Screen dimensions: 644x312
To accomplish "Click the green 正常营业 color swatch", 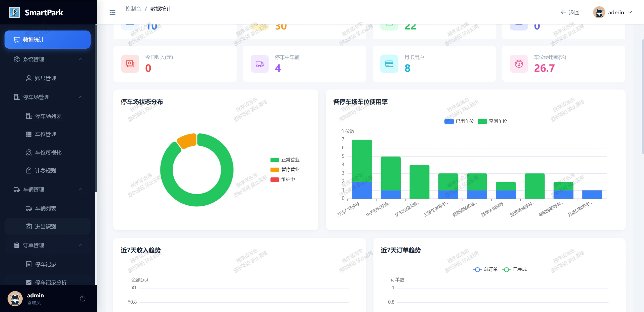I will [x=275, y=160].
